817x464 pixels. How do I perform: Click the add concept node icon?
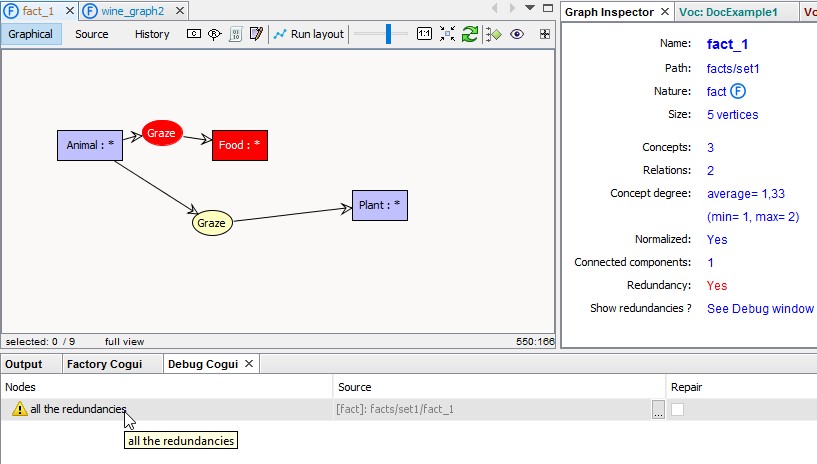coord(194,34)
